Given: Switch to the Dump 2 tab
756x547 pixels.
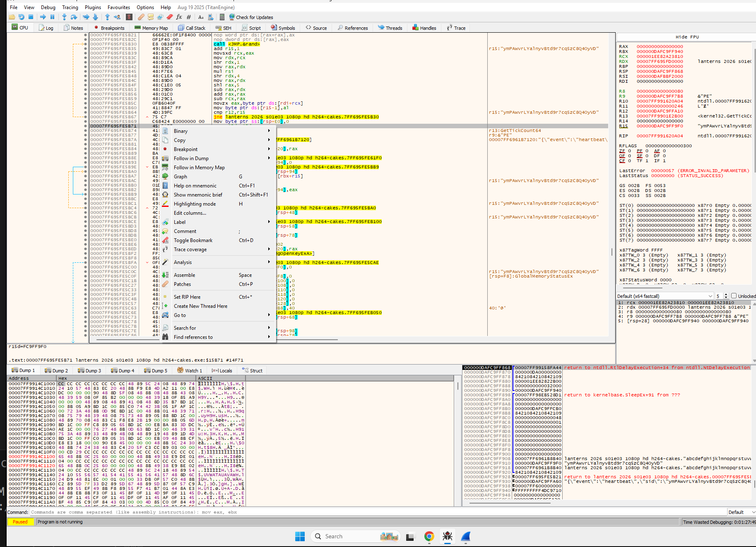Looking at the screenshot, I should point(56,370).
